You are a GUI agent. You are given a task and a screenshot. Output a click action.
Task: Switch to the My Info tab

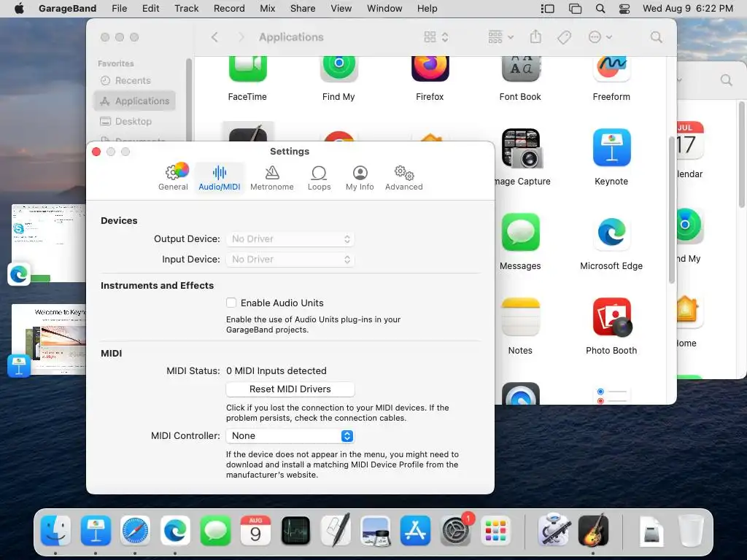[x=360, y=177]
